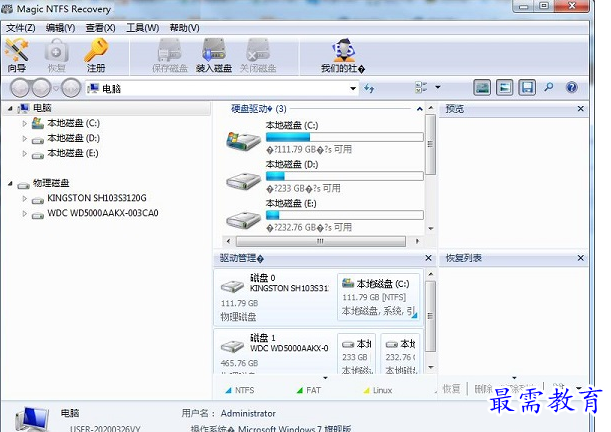Click the D: drive usage bar
Image resolution: width=611 pixels, height=432 pixels.
click(344, 176)
